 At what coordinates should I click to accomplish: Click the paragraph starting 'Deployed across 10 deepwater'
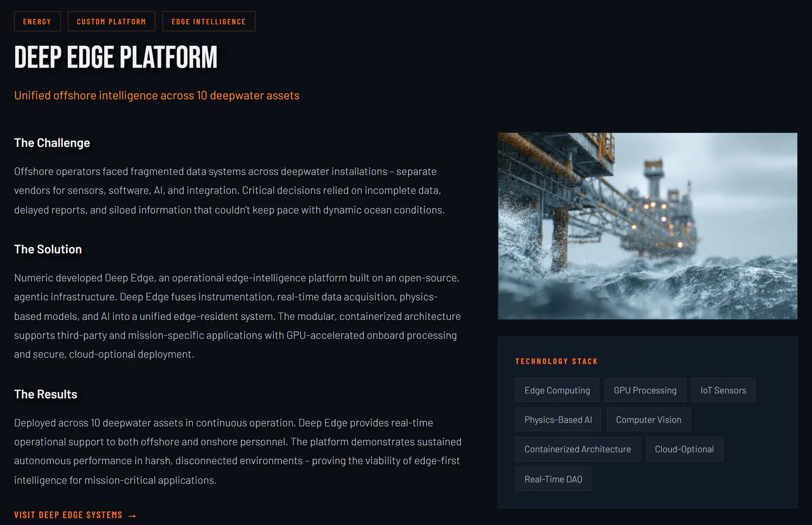(238, 451)
